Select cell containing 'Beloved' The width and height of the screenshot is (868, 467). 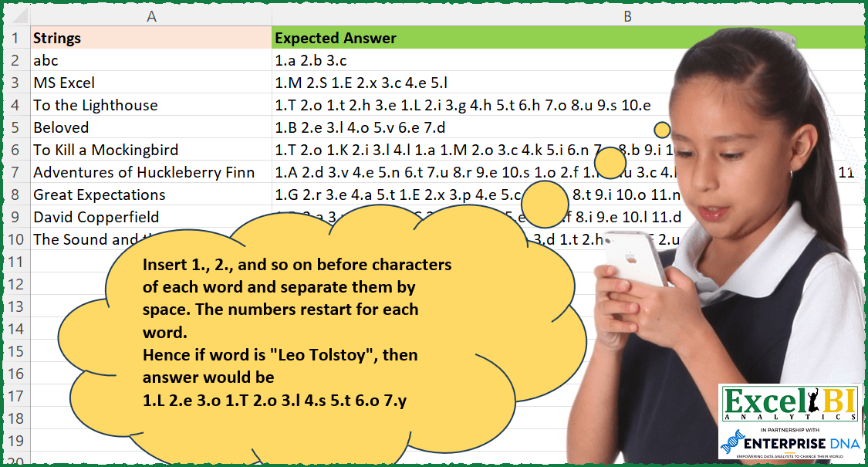tap(151, 127)
